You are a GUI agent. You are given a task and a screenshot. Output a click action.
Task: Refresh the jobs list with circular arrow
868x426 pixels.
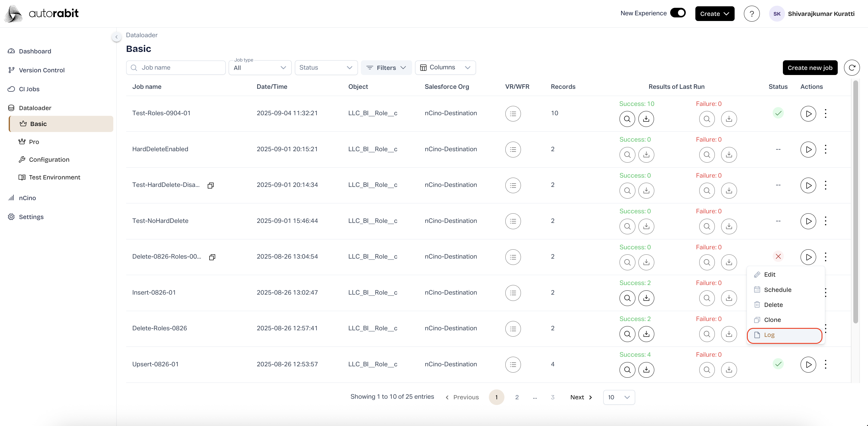[851, 68]
